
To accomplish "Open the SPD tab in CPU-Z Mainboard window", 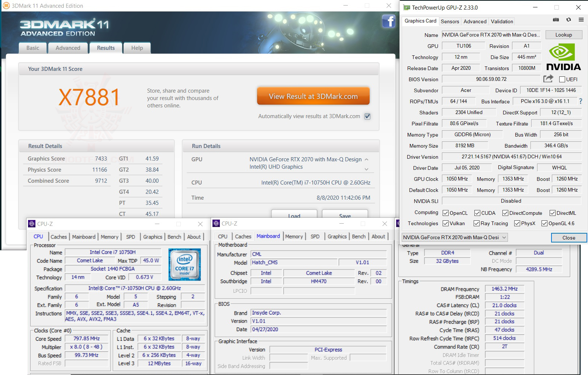I will tap(315, 237).
